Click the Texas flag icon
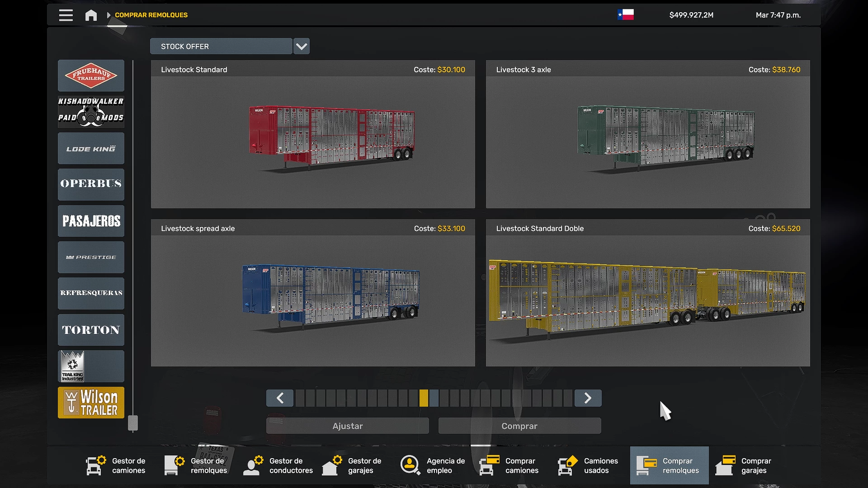This screenshot has width=868, height=488. (x=626, y=15)
